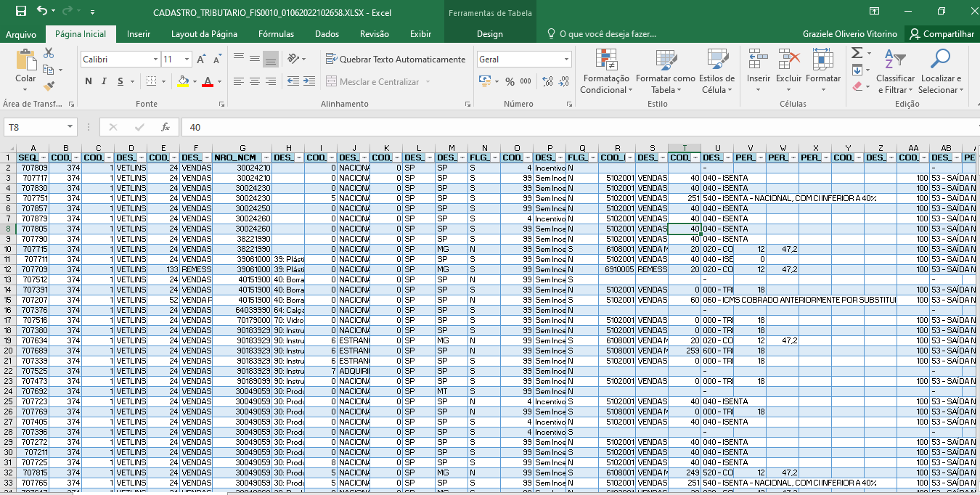Screen dimensions: 980x495
Task: Increase cell indent
Action: tap(309, 81)
